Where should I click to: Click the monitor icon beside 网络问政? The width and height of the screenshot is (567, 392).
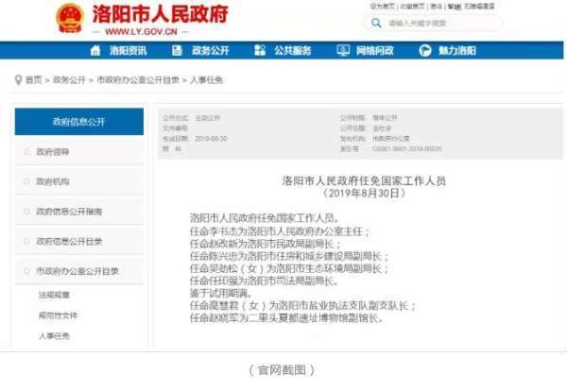(x=343, y=51)
